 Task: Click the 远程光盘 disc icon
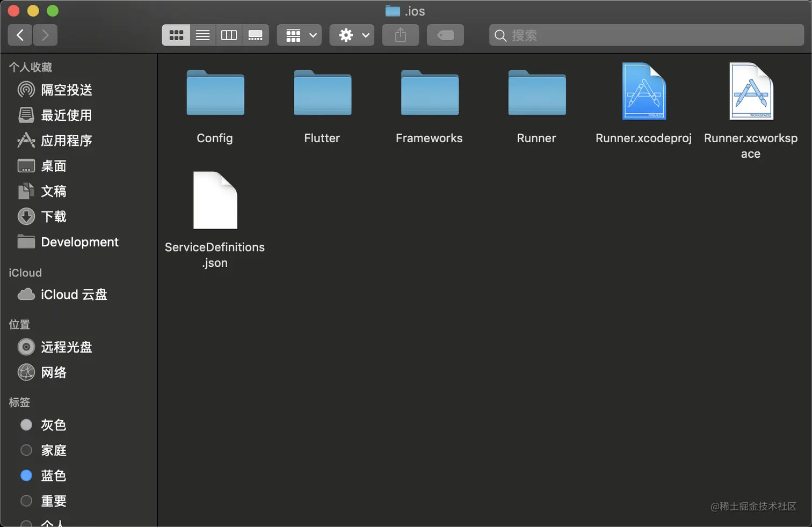[x=26, y=347]
